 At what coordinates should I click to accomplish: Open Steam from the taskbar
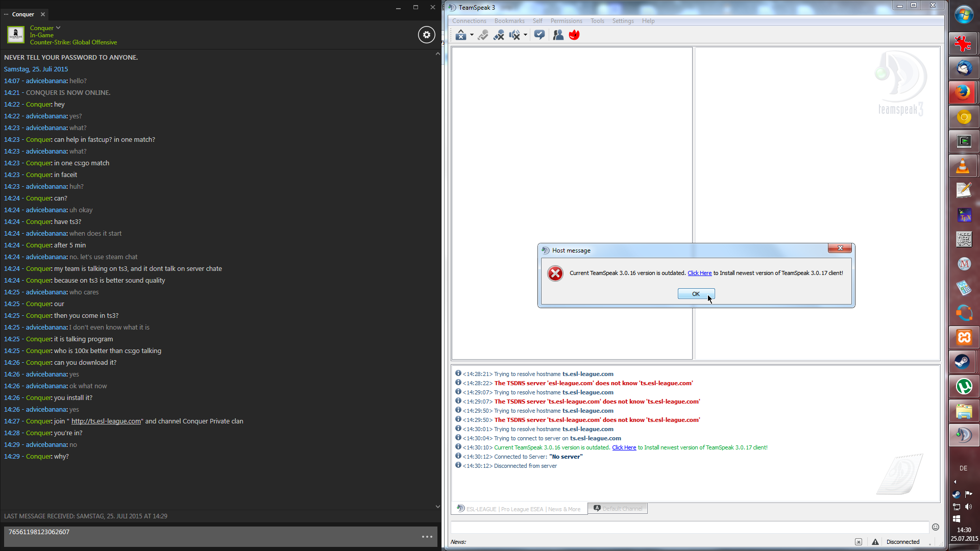point(964,362)
